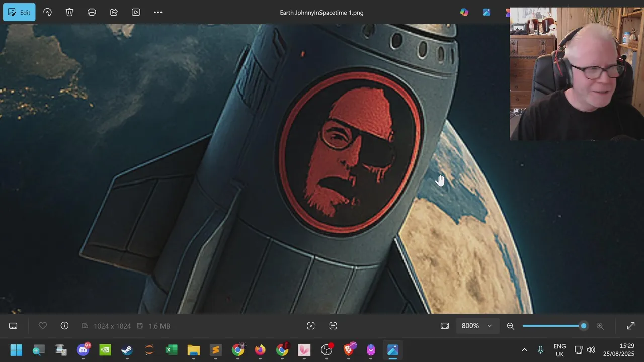644x362 pixels.
Task: Open Sublime Text from the taskbar
Action: click(216, 350)
